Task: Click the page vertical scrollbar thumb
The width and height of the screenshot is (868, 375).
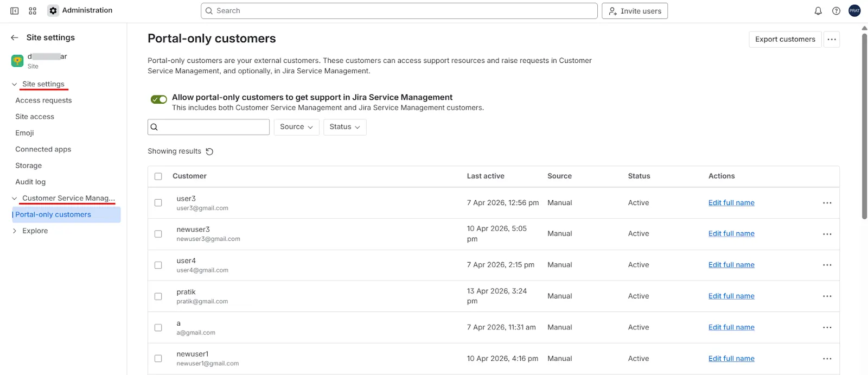Action: coord(864,126)
